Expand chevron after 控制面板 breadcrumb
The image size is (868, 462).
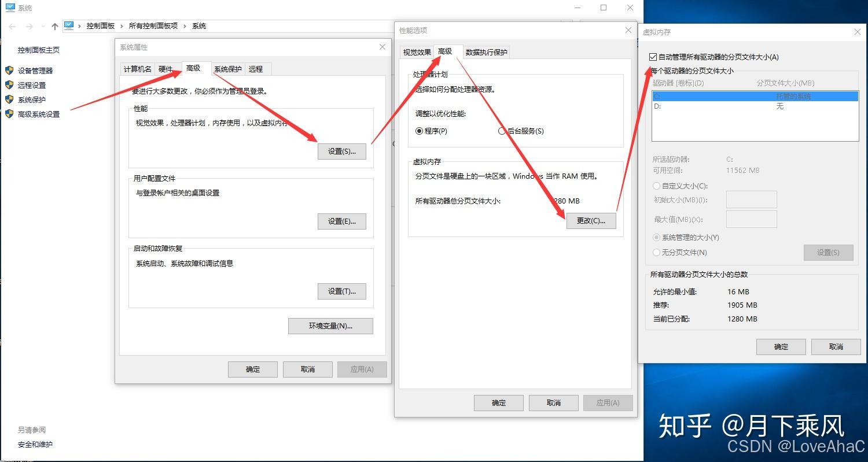click(x=122, y=26)
